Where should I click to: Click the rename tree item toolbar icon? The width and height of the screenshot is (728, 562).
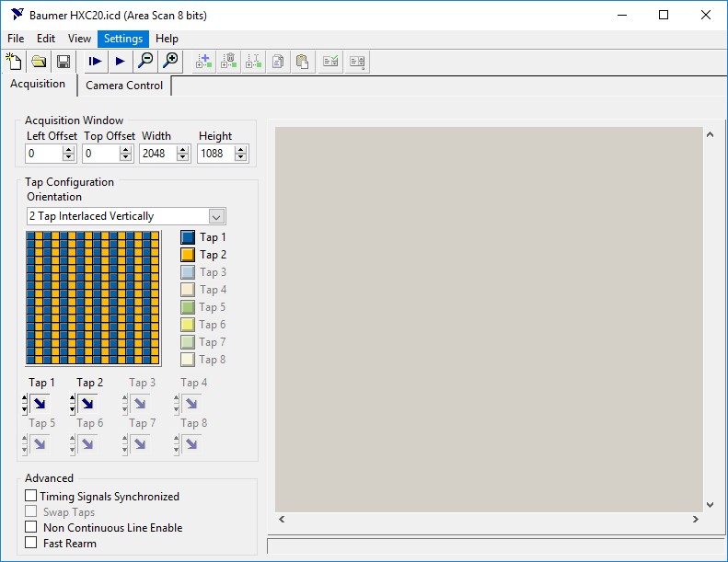pyautogui.click(x=253, y=62)
